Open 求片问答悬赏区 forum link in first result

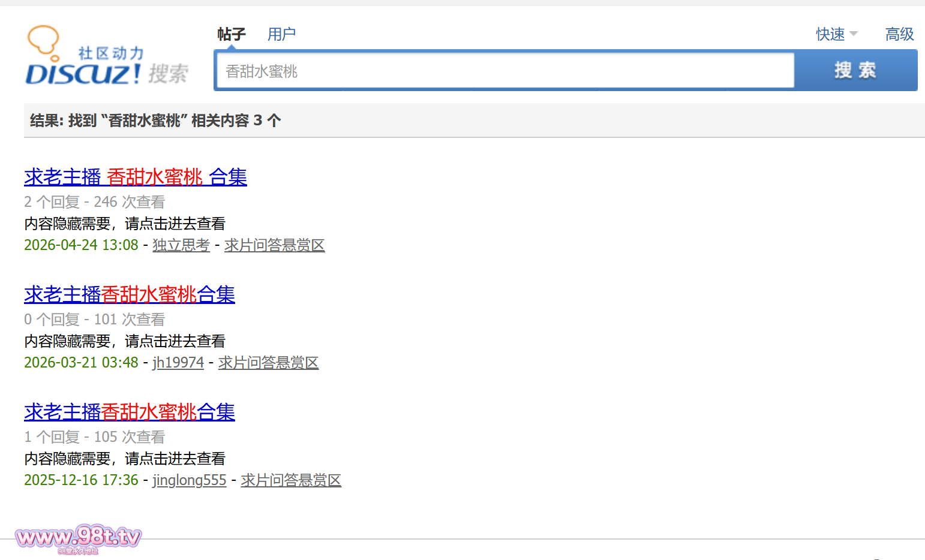point(274,245)
